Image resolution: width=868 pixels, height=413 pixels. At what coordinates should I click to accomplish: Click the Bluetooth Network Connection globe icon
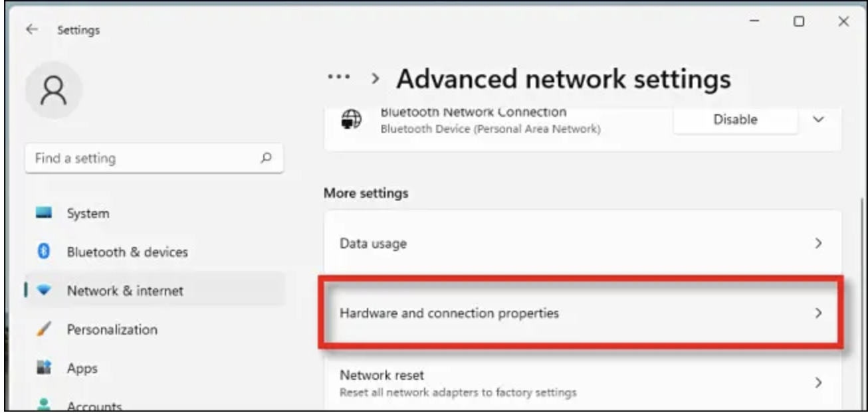coord(351,120)
